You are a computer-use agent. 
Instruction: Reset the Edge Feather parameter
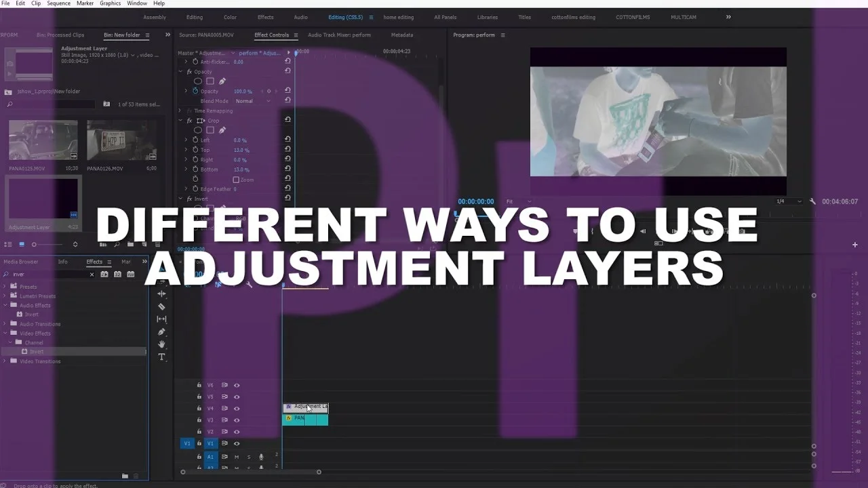[288, 189]
